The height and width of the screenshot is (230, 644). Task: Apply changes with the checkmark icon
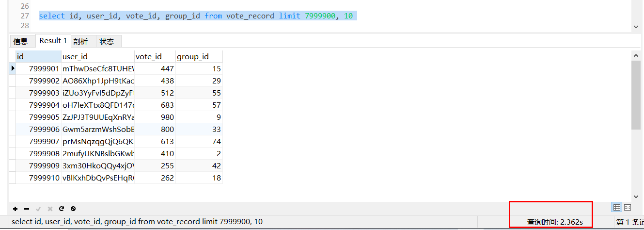tap(38, 209)
